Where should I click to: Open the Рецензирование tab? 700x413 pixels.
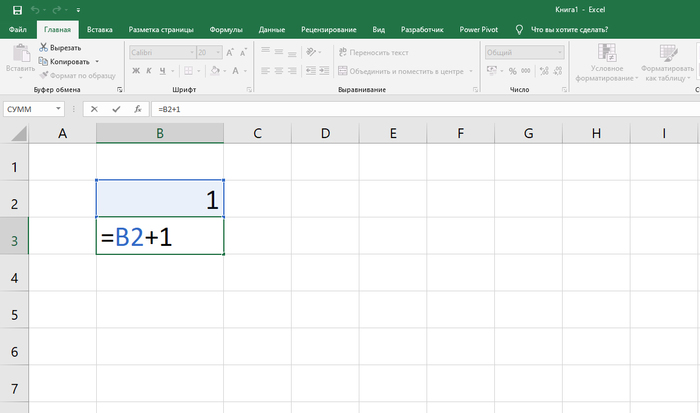click(329, 29)
